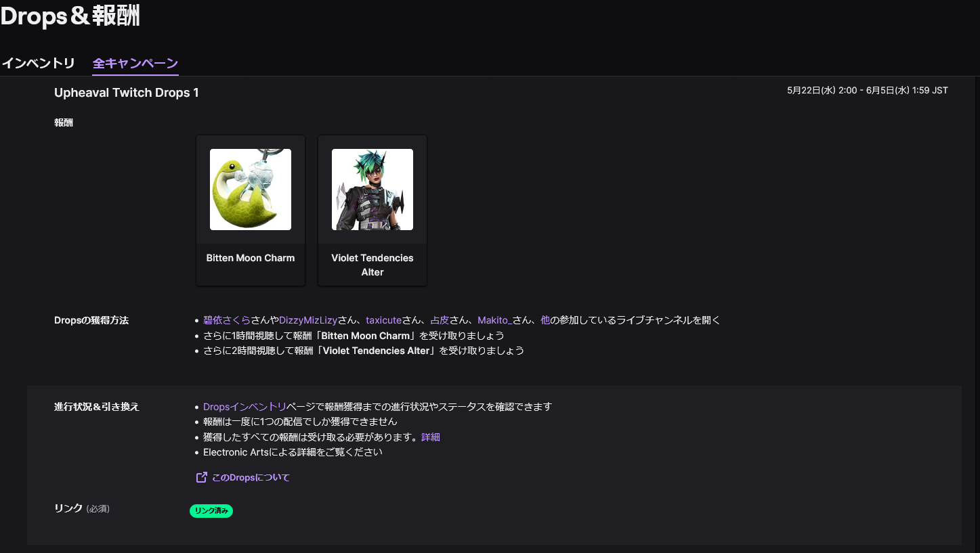980x553 pixels.
Task: Open the このDropsについて link text
Action: [251, 478]
